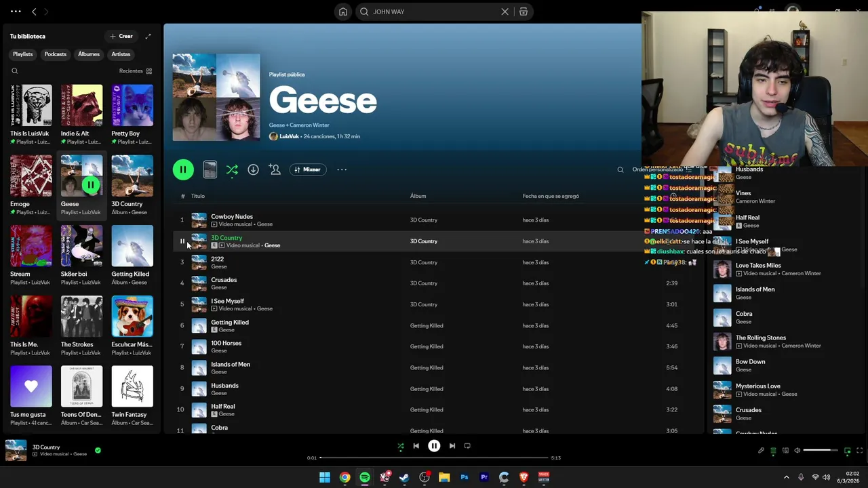Click the Crear button in library

121,36
